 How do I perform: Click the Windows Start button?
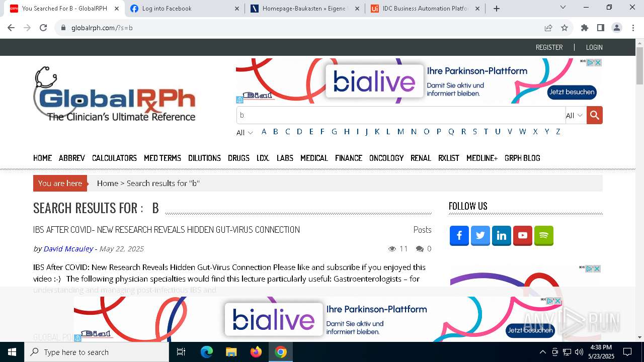tap(12, 352)
